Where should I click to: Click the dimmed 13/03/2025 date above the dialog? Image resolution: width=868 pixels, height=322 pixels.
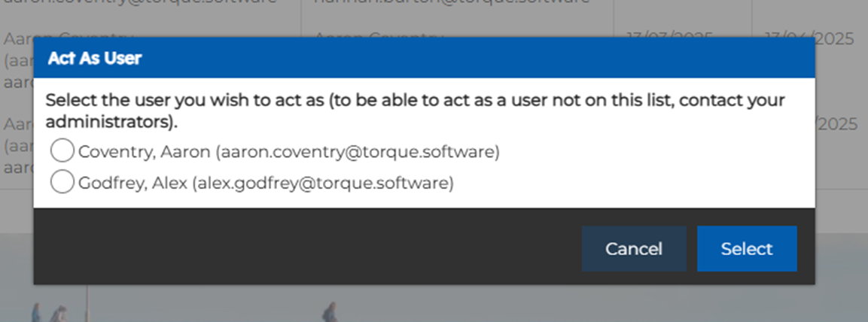(670, 36)
